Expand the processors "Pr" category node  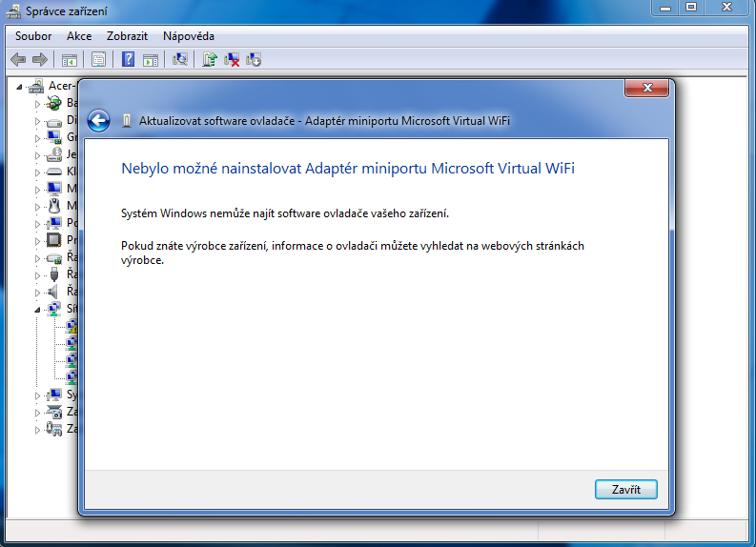[37, 241]
